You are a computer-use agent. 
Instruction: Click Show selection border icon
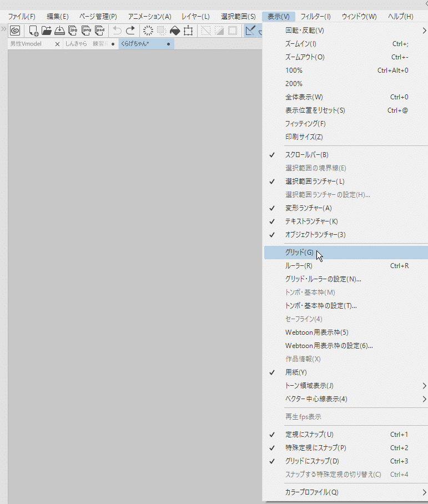233,31
